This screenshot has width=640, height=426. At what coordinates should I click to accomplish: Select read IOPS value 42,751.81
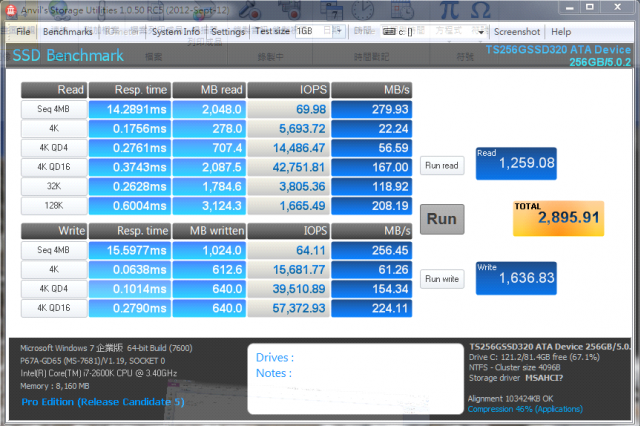[288, 167]
